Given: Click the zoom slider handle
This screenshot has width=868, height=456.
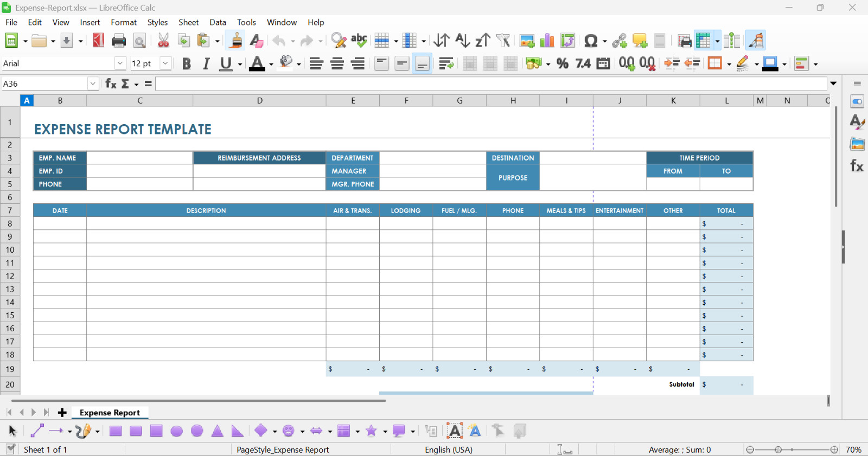Looking at the screenshot, I should tap(778, 450).
